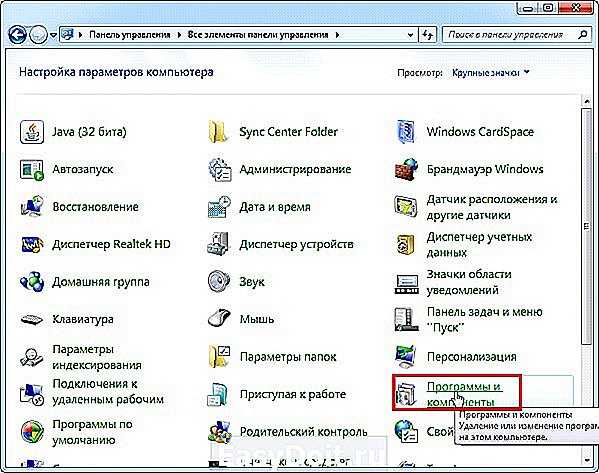
Task: Open the Клавиатура icon
Action: (32, 319)
